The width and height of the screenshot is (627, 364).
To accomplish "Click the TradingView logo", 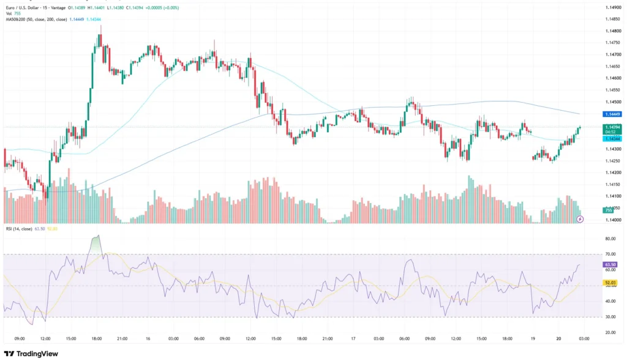I will coord(31,354).
